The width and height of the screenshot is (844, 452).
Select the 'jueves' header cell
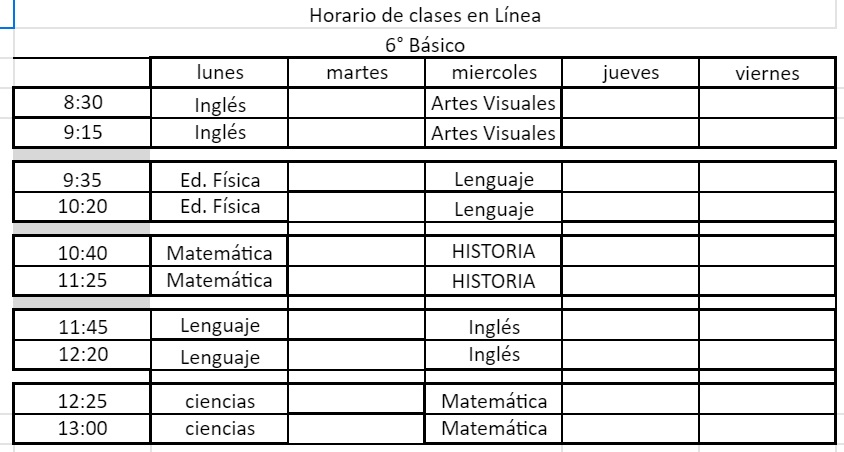(x=630, y=72)
